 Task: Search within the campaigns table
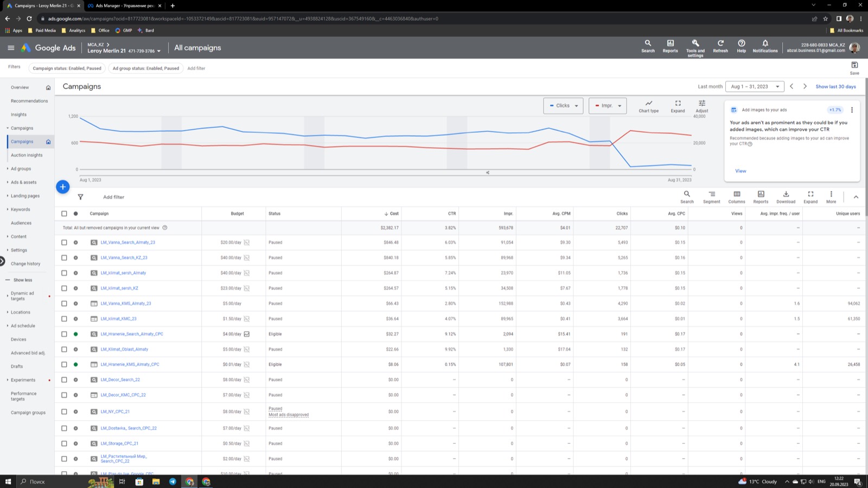(x=687, y=197)
